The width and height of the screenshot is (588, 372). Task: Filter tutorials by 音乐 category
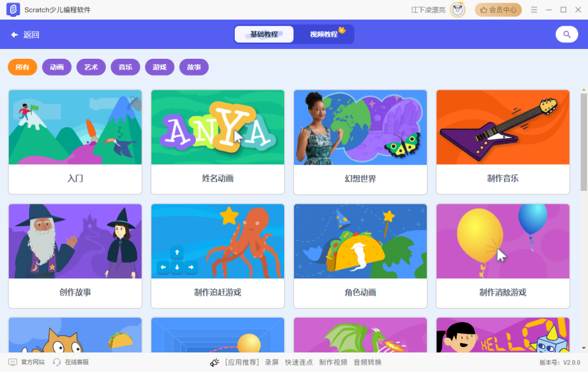pyautogui.click(x=125, y=67)
